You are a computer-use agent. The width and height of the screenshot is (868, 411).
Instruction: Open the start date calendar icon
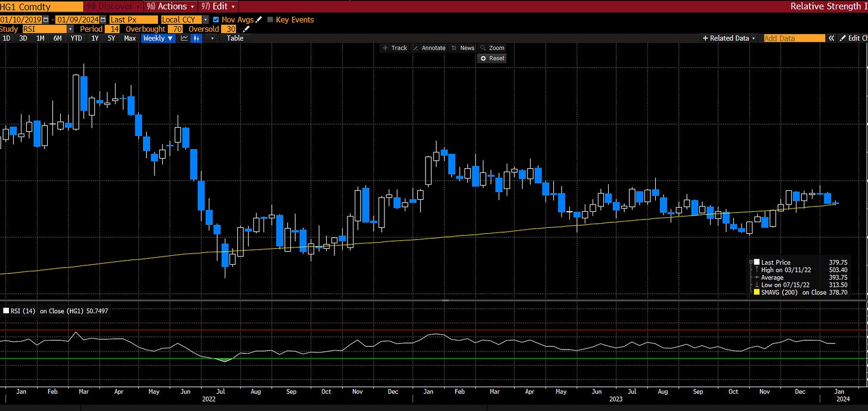46,20
